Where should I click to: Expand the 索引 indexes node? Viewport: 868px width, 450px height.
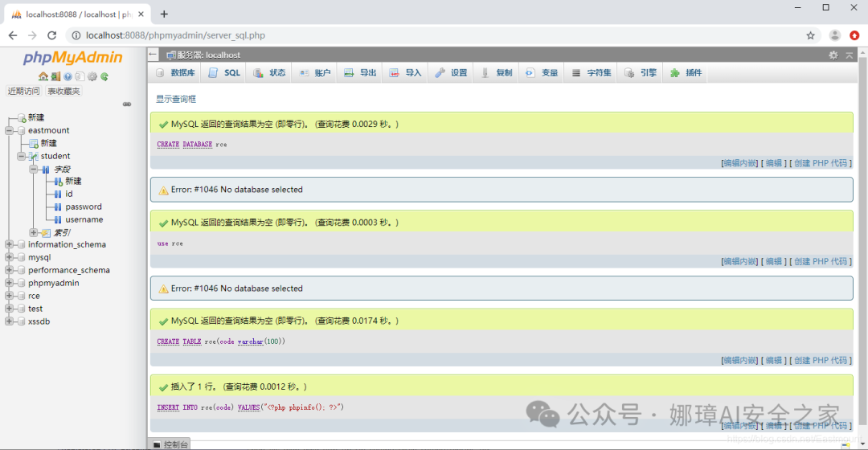(x=33, y=232)
